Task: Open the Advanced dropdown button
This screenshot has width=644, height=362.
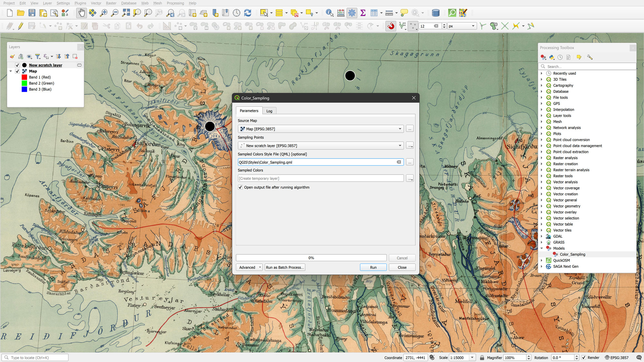Action: point(249,267)
